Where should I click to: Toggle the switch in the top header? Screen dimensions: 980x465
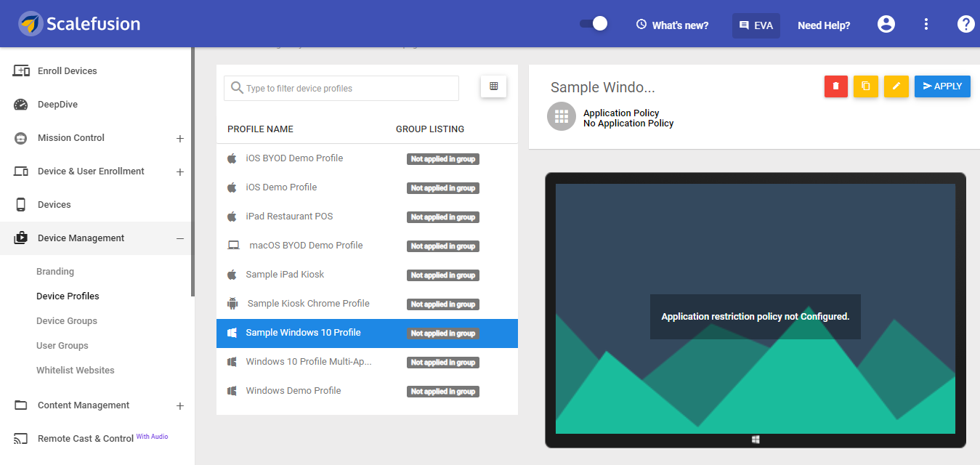tap(594, 24)
